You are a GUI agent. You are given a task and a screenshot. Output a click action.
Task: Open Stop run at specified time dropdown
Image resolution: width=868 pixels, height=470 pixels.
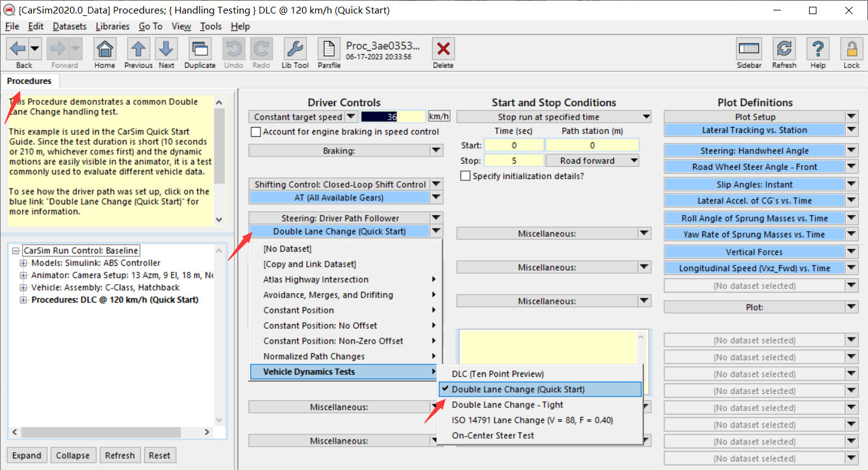click(x=646, y=117)
